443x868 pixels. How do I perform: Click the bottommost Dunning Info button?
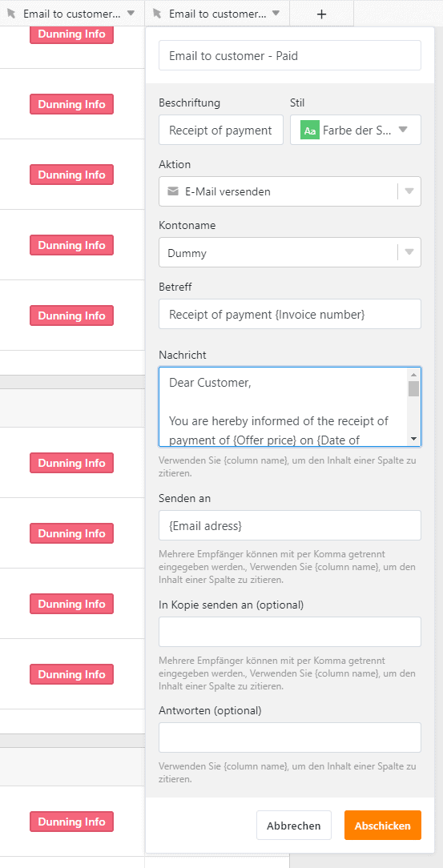click(71, 822)
